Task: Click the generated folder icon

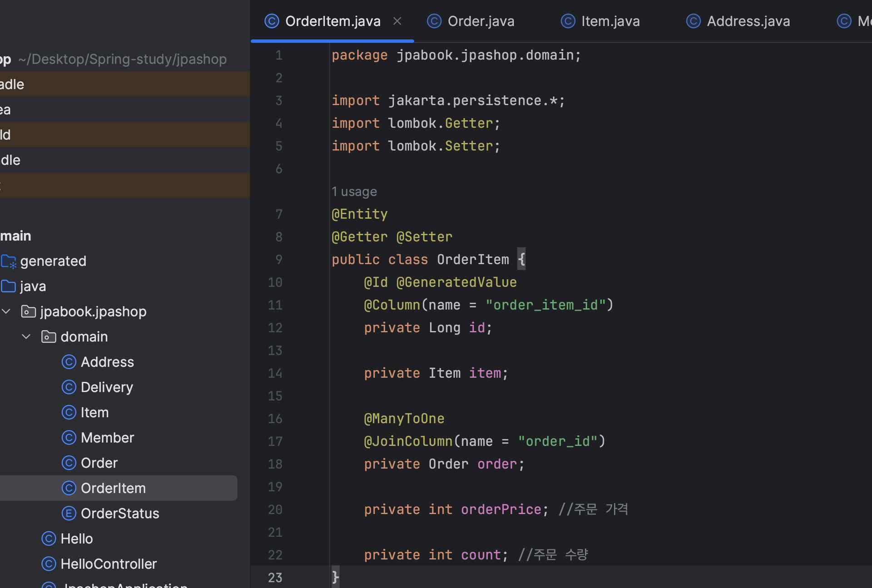Action: 9,262
